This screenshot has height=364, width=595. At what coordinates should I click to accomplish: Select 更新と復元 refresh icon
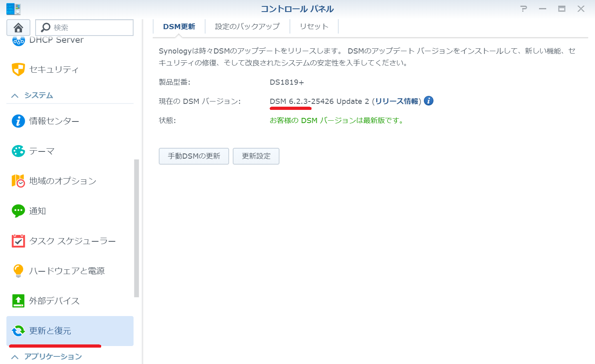[18, 331]
